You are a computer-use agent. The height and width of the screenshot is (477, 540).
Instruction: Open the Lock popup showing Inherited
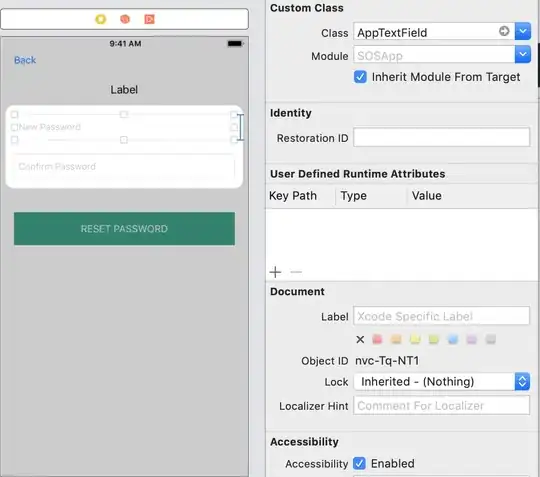[442, 382]
